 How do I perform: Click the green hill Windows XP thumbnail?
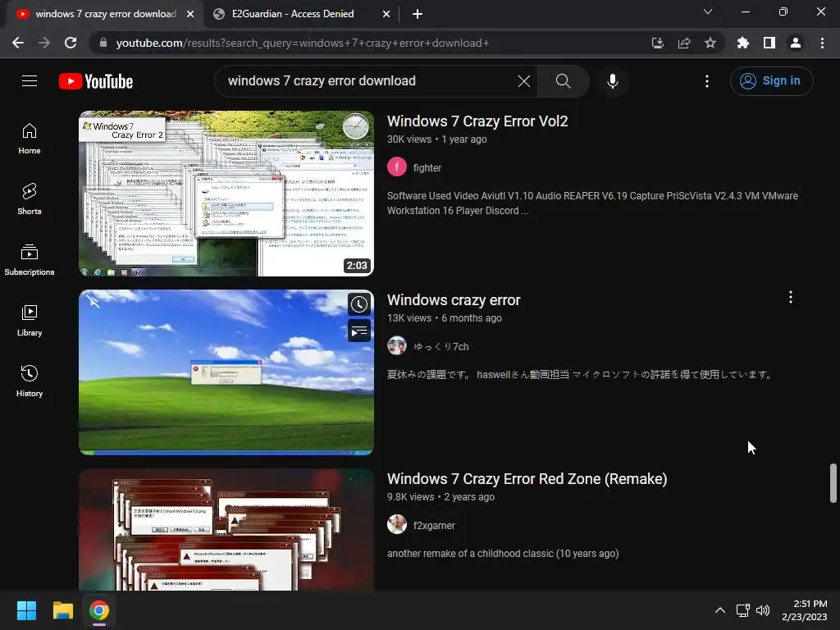pos(226,372)
